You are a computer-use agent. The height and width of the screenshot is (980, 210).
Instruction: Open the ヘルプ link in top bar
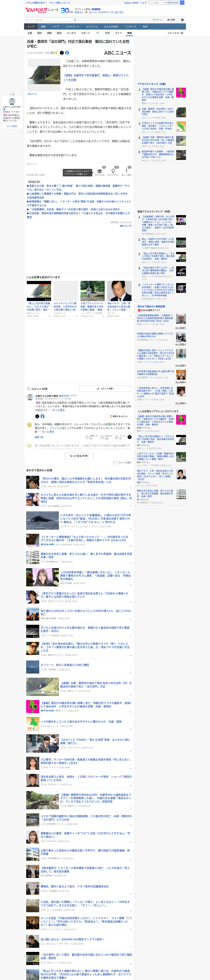coord(143,3)
